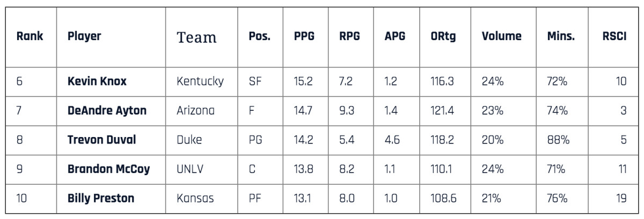Select the Arizona team cell
644x219 pixels.
pyautogui.click(x=195, y=111)
